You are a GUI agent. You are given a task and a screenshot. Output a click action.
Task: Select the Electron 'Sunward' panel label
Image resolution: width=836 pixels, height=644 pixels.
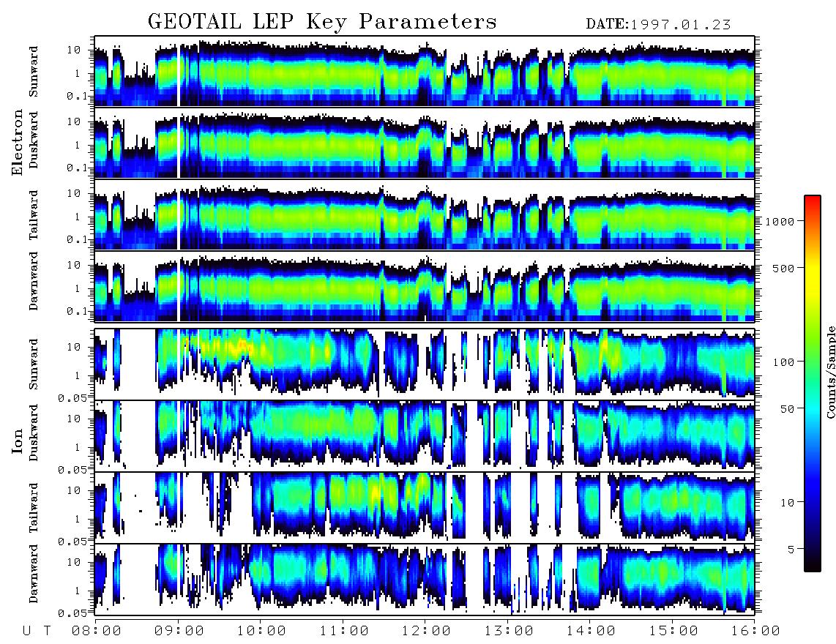[34, 72]
